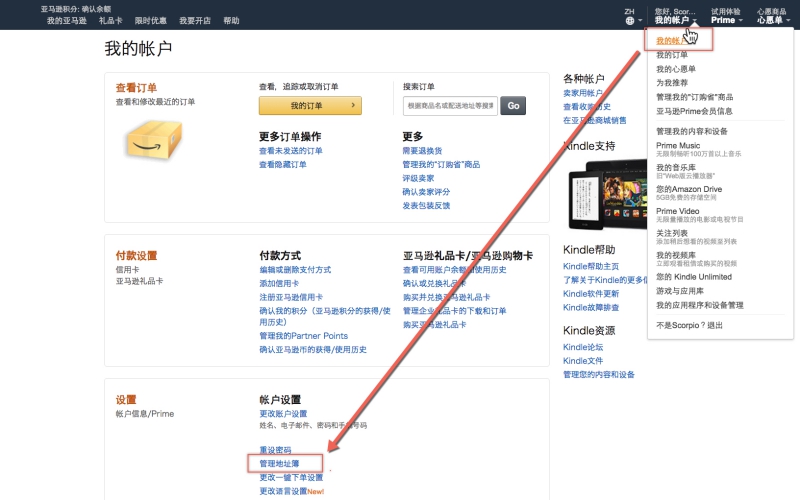Screen dimensions: 800x500
Task: Select 我的订单 in account dropdown menu
Action: [x=671, y=55]
